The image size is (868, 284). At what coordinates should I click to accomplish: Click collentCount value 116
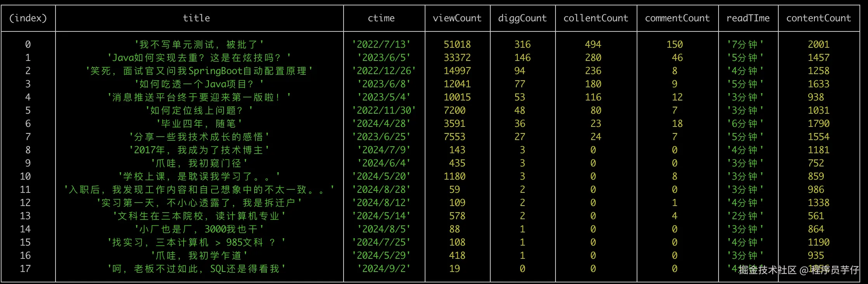pyautogui.click(x=593, y=97)
